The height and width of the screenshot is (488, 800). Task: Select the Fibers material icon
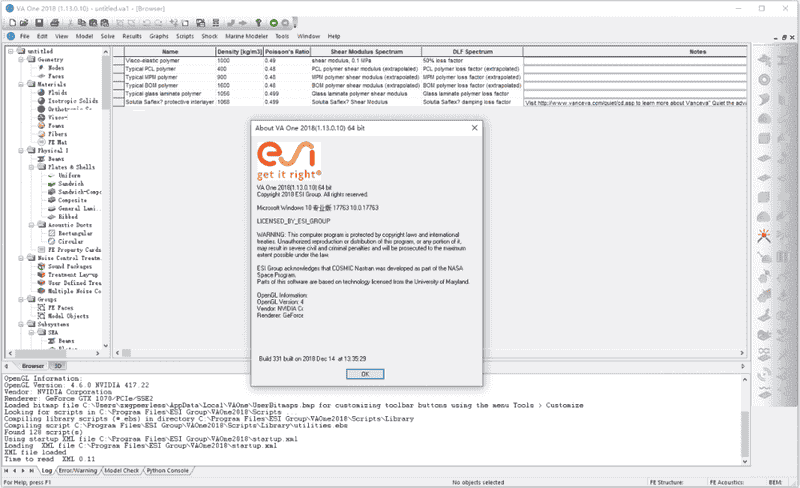(x=41, y=134)
